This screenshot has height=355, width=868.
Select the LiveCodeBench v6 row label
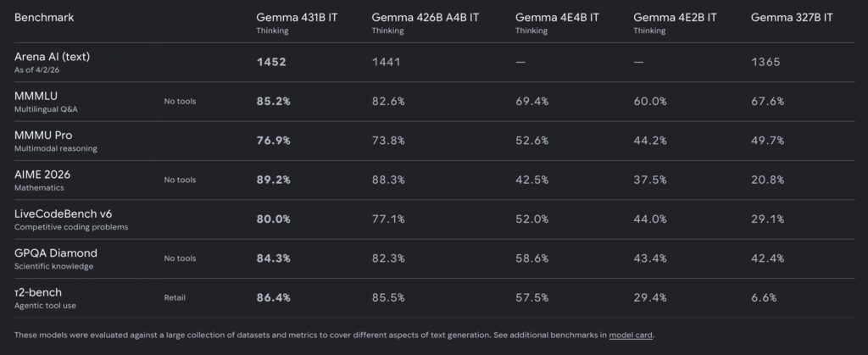pyautogui.click(x=64, y=214)
